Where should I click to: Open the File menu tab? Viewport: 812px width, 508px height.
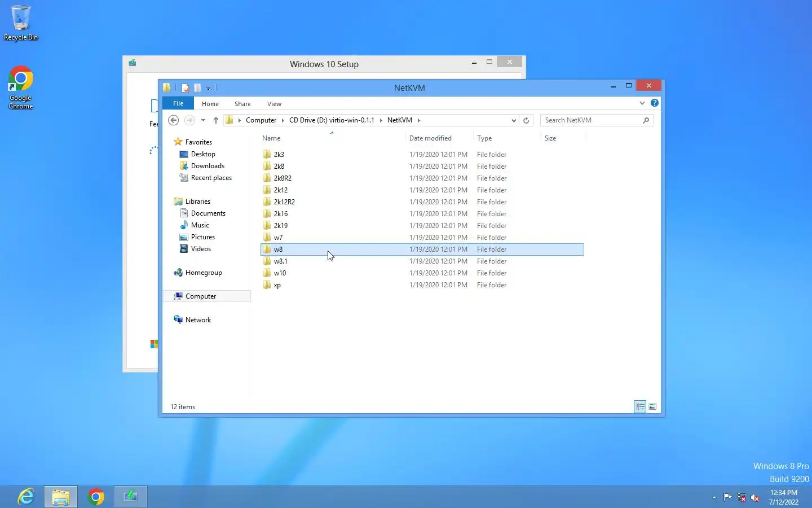coord(178,103)
